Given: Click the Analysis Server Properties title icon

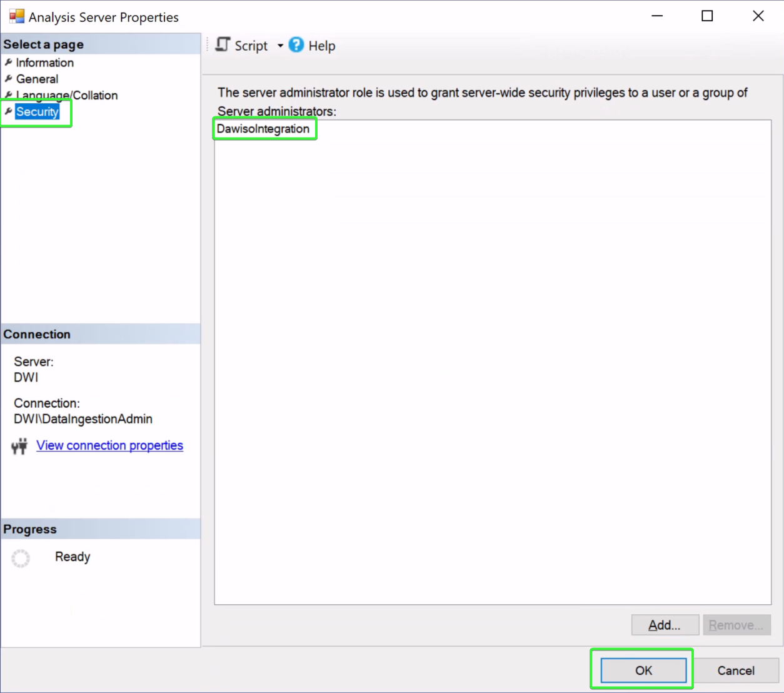Looking at the screenshot, I should (x=17, y=16).
